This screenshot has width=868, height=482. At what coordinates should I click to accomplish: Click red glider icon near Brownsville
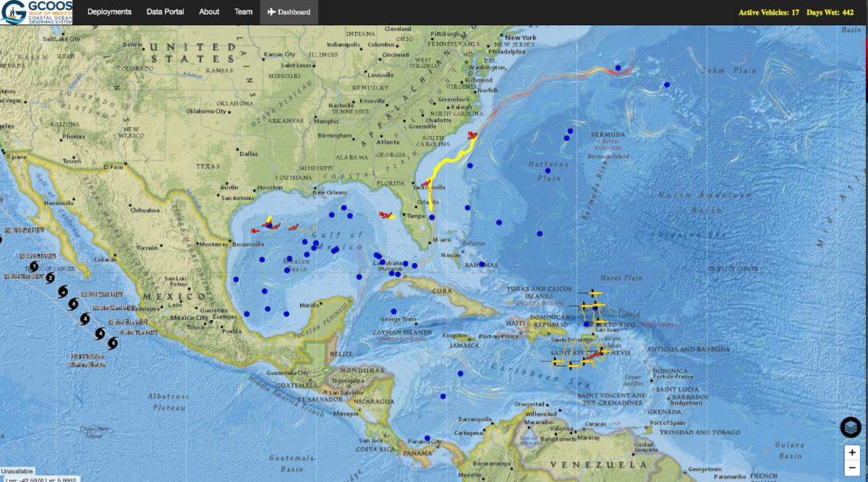pos(255,231)
